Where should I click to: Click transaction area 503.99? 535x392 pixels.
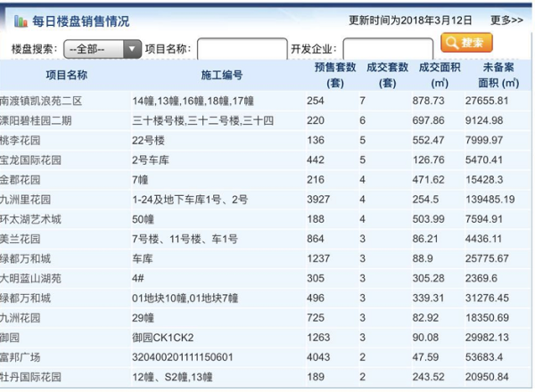coord(429,219)
